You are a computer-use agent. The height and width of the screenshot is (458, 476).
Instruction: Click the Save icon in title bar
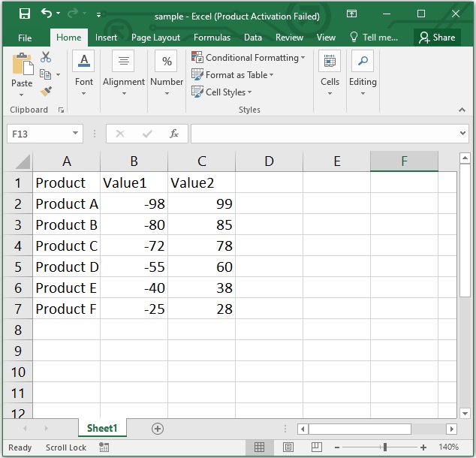[x=24, y=14]
